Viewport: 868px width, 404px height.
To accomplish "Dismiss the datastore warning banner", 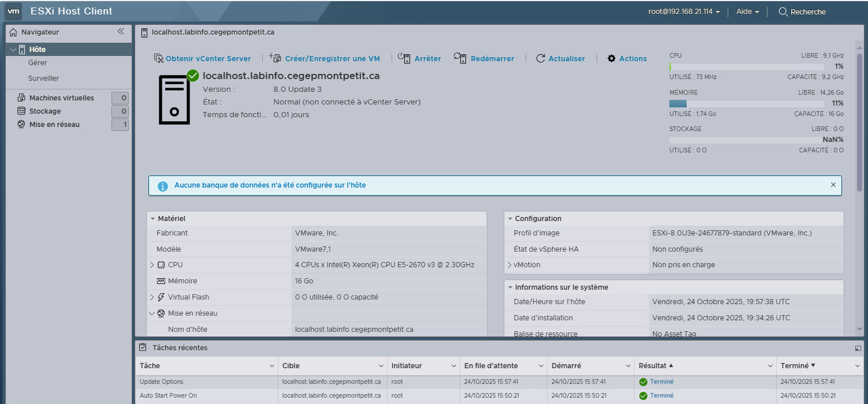I will click(833, 185).
